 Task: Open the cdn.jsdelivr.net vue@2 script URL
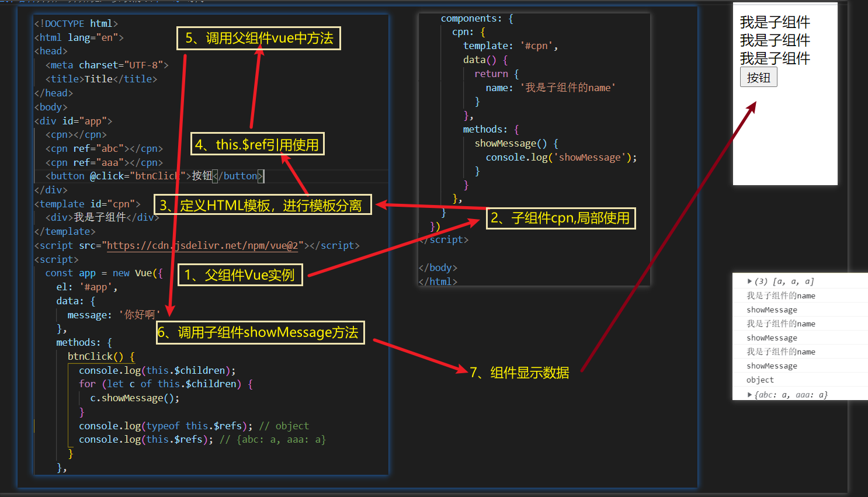202,245
